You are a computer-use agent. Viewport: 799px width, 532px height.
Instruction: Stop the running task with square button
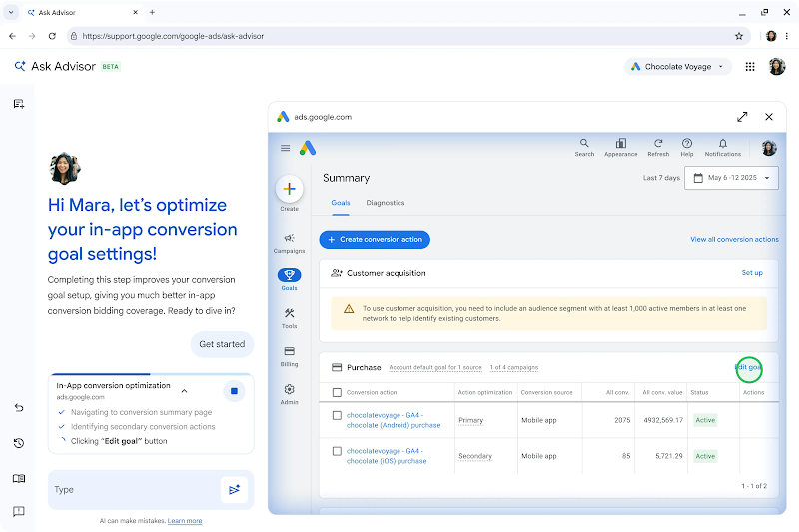[x=234, y=391]
